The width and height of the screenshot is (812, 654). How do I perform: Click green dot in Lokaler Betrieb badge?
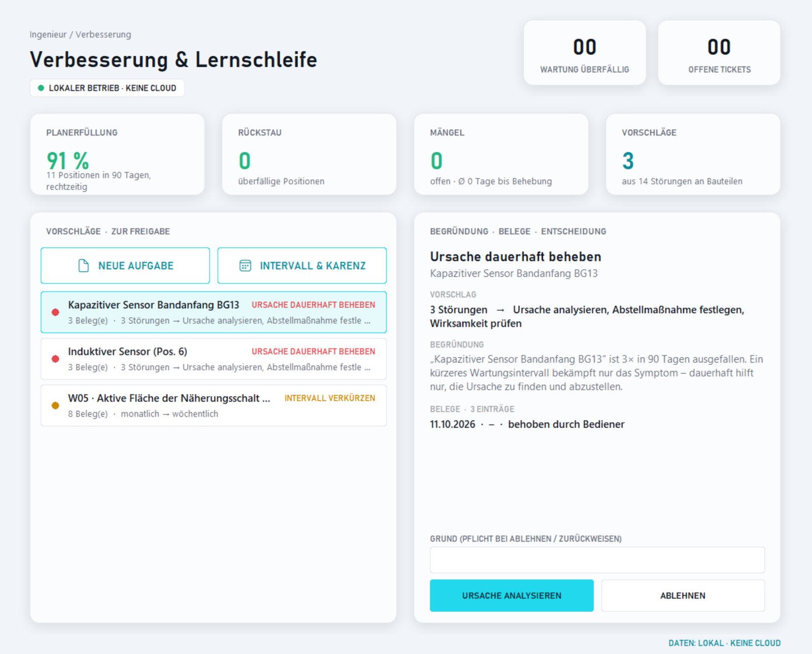click(41, 88)
